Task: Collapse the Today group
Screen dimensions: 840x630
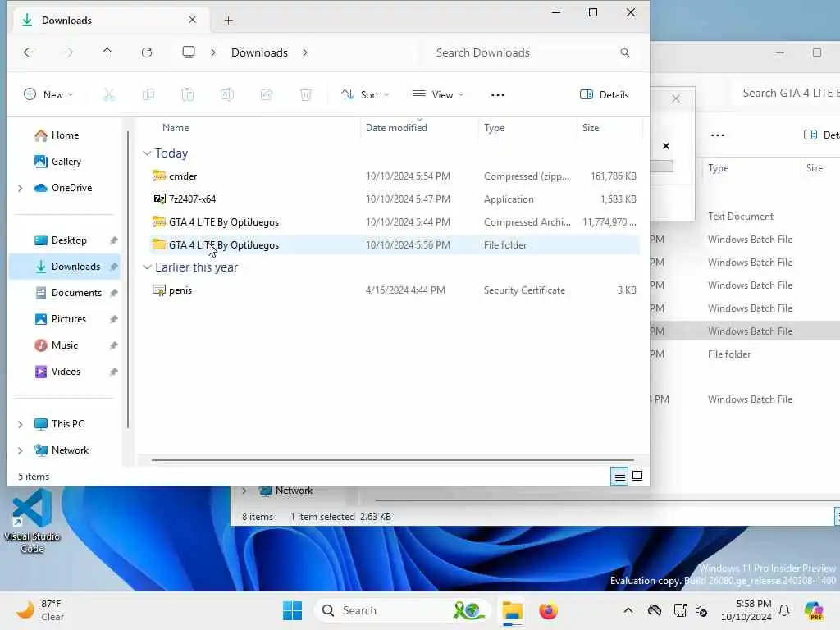Action: tap(147, 153)
